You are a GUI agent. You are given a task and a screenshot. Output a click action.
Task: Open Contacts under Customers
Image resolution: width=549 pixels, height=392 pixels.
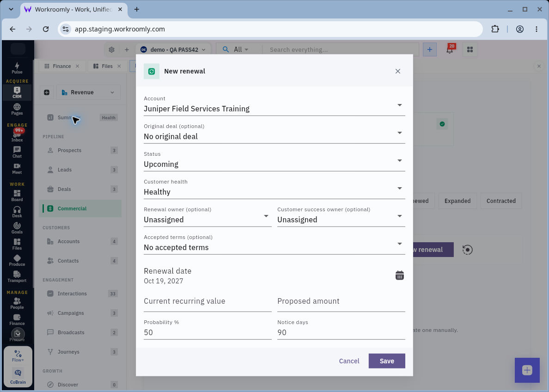tap(80, 261)
